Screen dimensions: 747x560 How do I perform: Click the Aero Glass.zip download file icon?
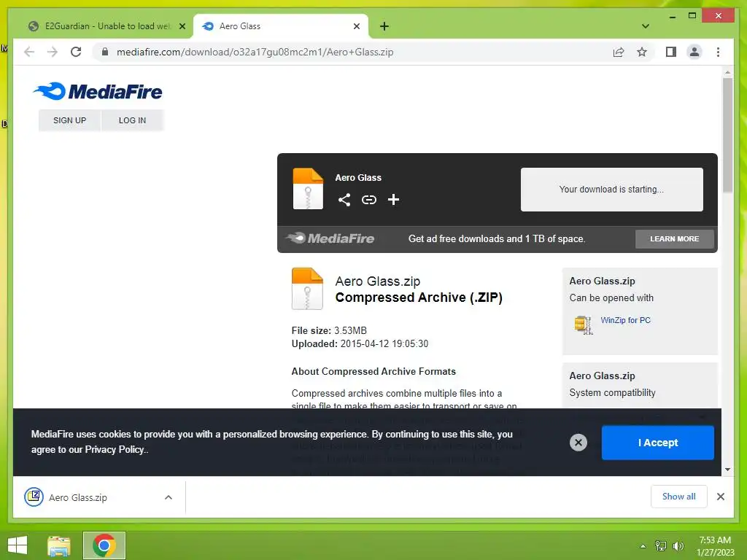(34, 497)
